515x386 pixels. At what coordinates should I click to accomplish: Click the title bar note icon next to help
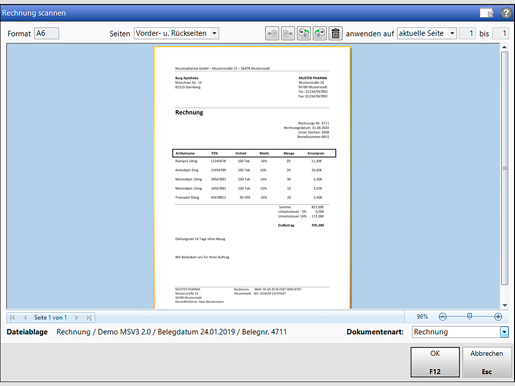click(487, 13)
